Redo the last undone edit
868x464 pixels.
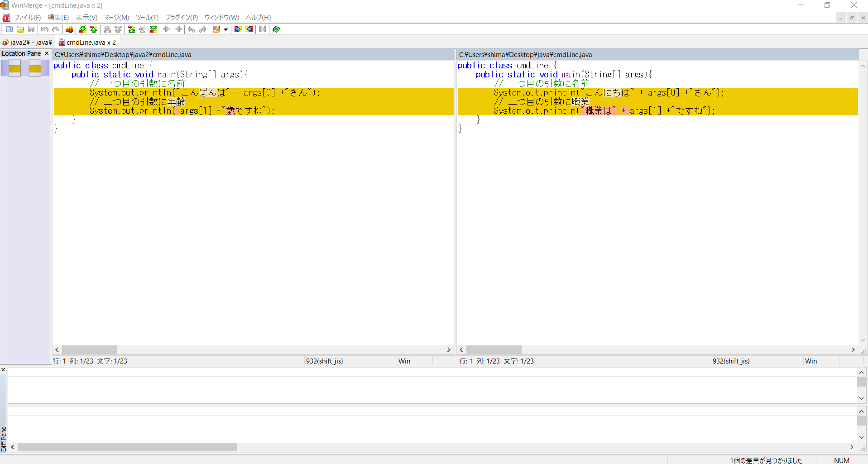(x=56, y=29)
